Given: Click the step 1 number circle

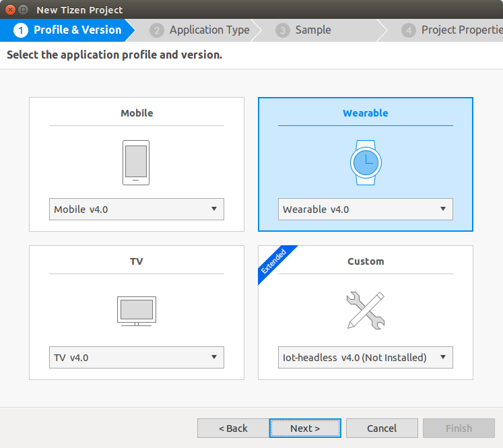Looking at the screenshot, I should coord(21,30).
